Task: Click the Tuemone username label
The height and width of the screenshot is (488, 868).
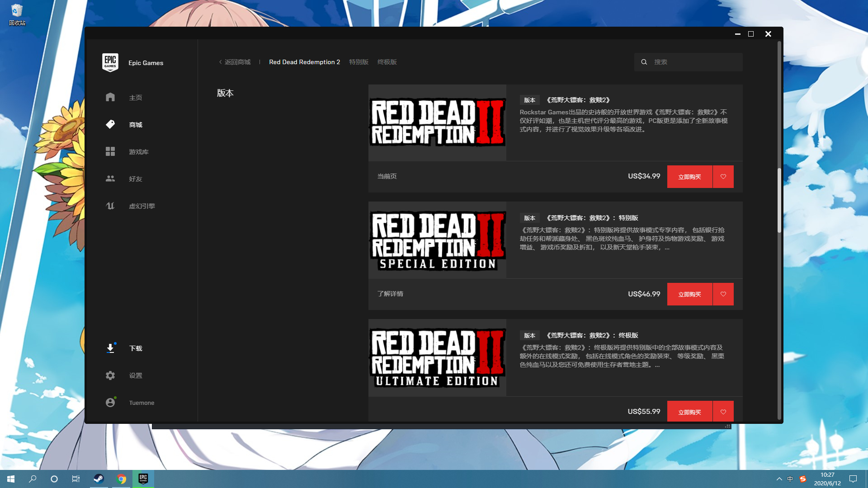Action: pos(142,403)
